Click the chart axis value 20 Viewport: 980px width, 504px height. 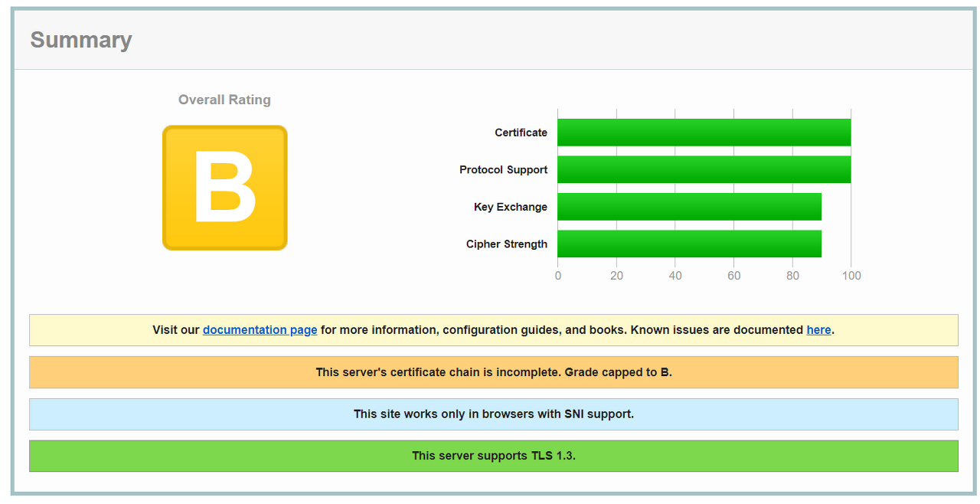point(616,276)
